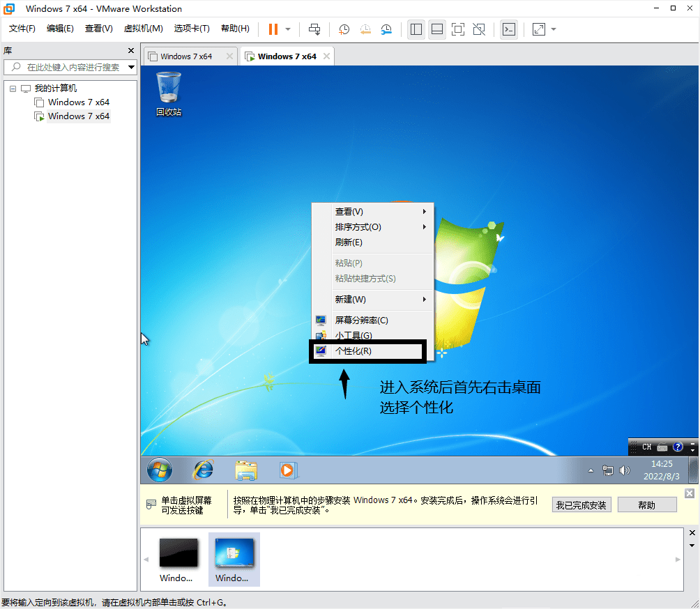Image resolution: width=700 pixels, height=609 pixels.
Task: Choose 小工具(G) in the context menu
Action: coord(372,335)
